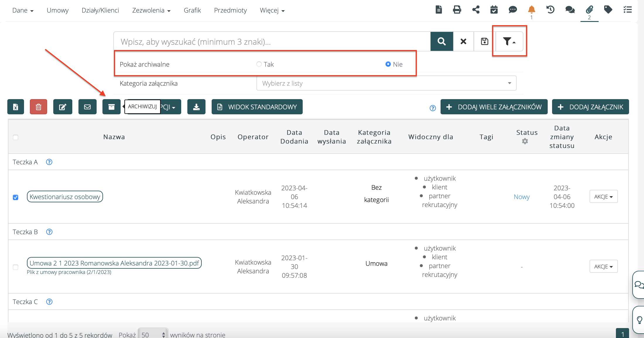Viewport: 644px width, 338px height.
Task: Select the Tak radio for archiwalne
Action: point(259,64)
